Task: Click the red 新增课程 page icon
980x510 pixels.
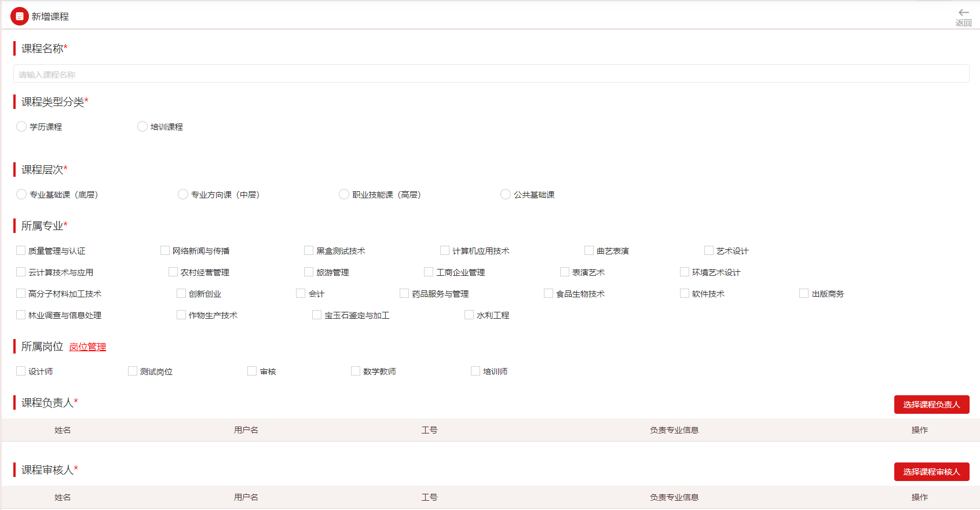Action: point(20,16)
